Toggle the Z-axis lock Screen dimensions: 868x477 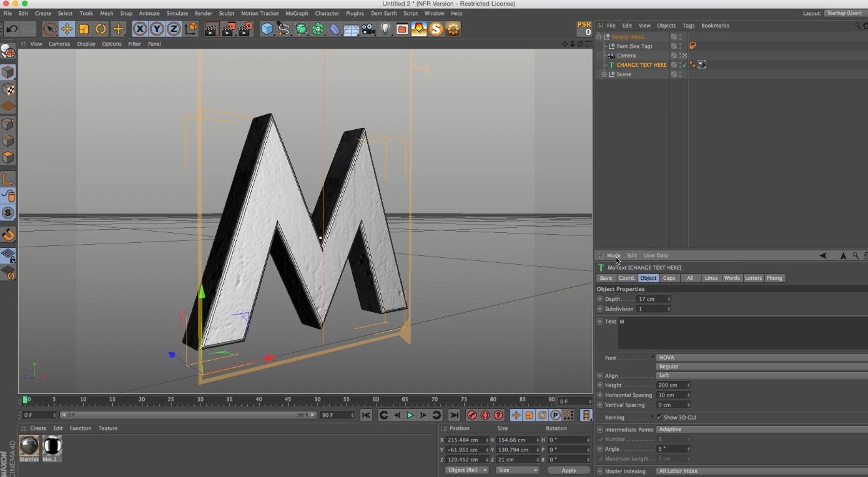(x=174, y=29)
